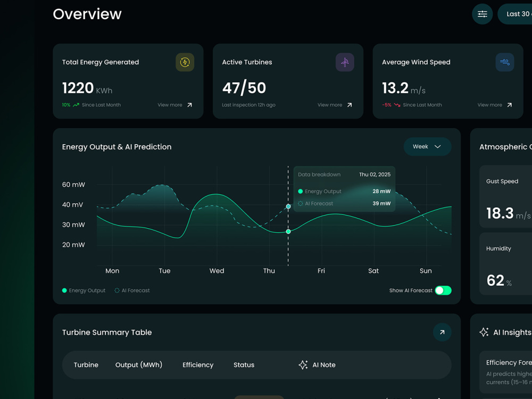Open the Last 30 period dropdown

(x=514, y=14)
